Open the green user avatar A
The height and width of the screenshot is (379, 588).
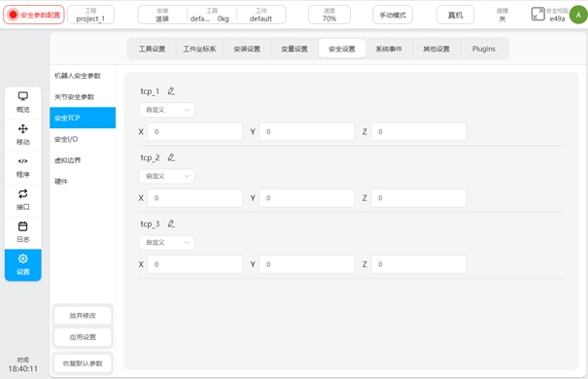click(x=578, y=15)
